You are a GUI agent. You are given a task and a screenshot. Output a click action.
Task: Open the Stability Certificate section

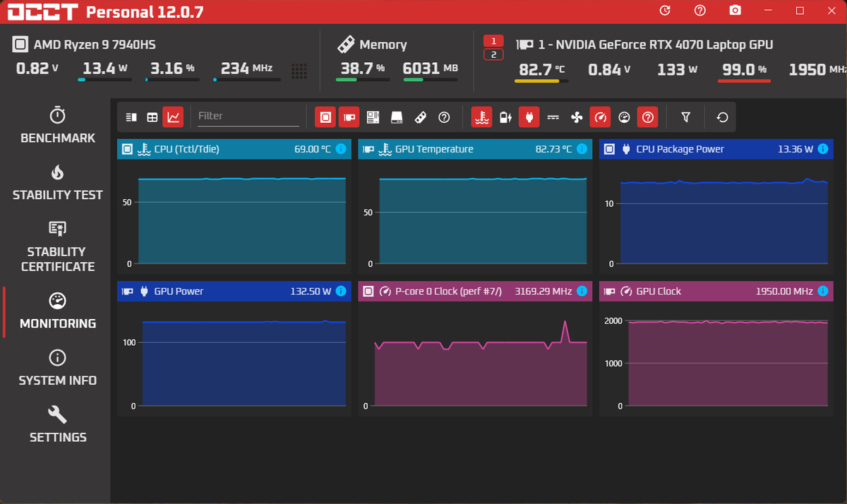(58, 246)
